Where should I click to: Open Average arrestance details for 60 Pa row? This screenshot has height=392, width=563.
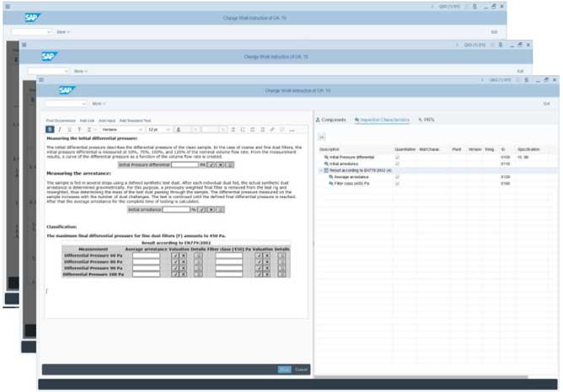(x=198, y=255)
